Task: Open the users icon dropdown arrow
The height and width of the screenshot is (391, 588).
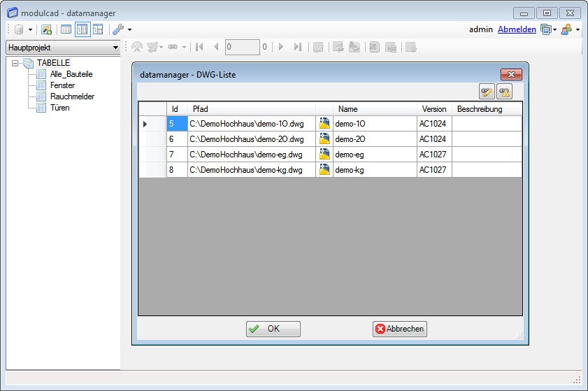Action: (578, 29)
